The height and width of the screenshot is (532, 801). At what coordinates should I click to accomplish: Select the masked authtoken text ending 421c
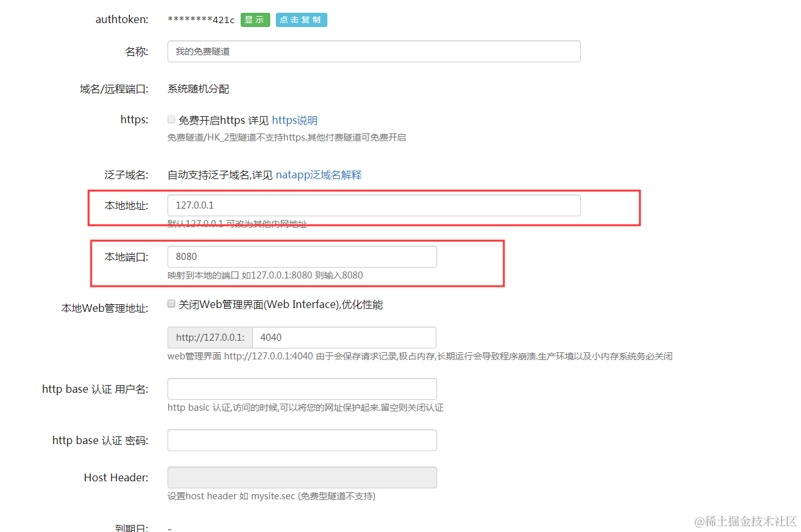tap(201, 20)
